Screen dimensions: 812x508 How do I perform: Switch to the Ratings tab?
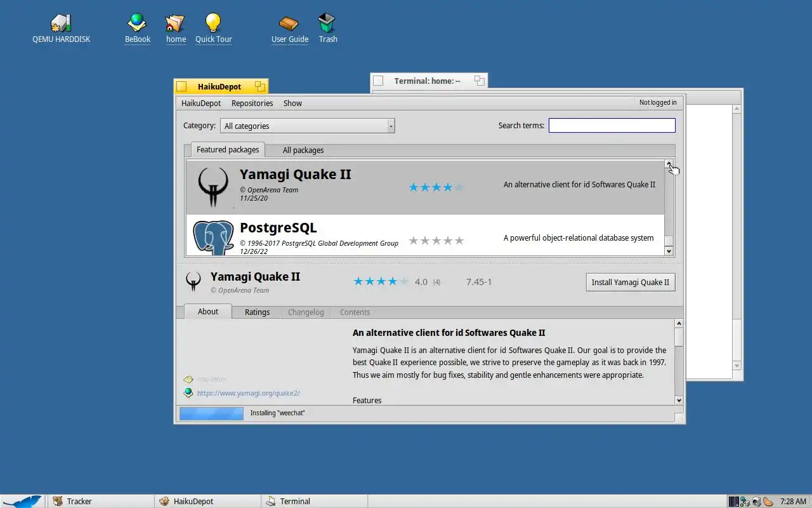click(257, 312)
